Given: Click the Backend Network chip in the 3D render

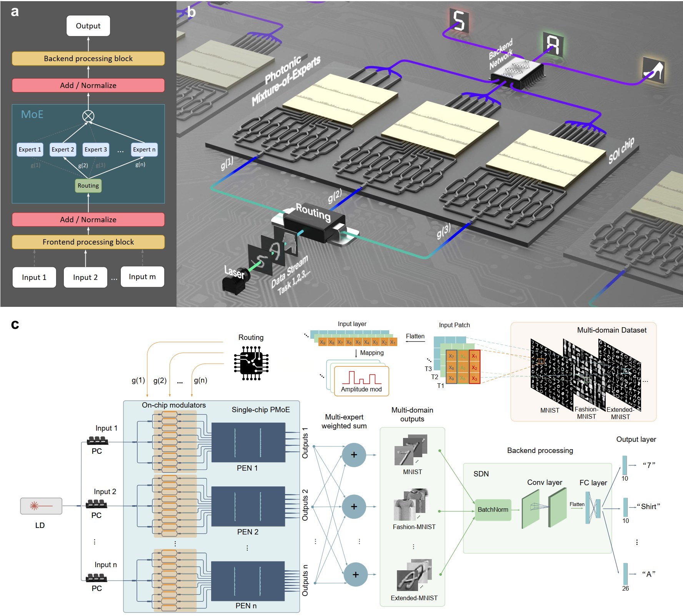Looking at the screenshot, I should tap(518, 73).
